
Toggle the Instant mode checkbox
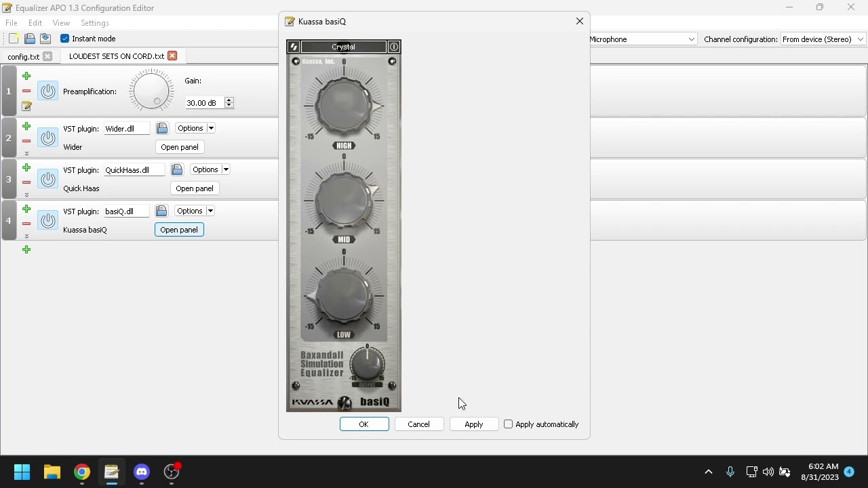(65, 39)
